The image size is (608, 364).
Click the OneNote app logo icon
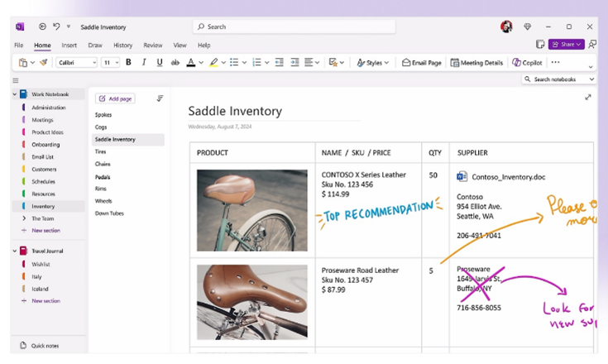point(20,26)
